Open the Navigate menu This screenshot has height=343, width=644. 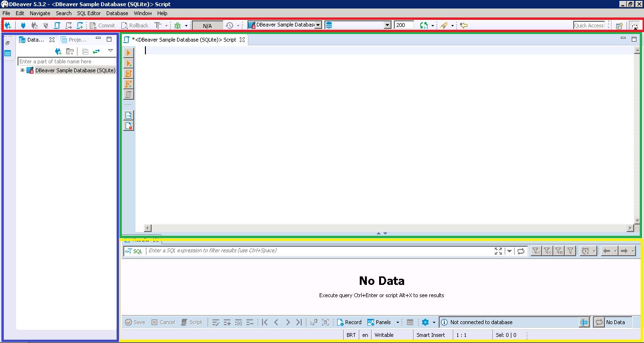[x=40, y=13]
